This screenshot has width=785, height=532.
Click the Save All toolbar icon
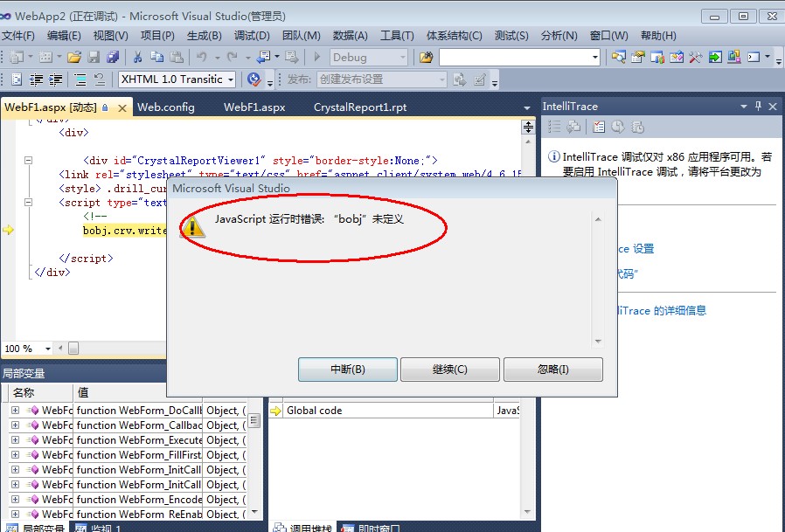click(x=113, y=57)
